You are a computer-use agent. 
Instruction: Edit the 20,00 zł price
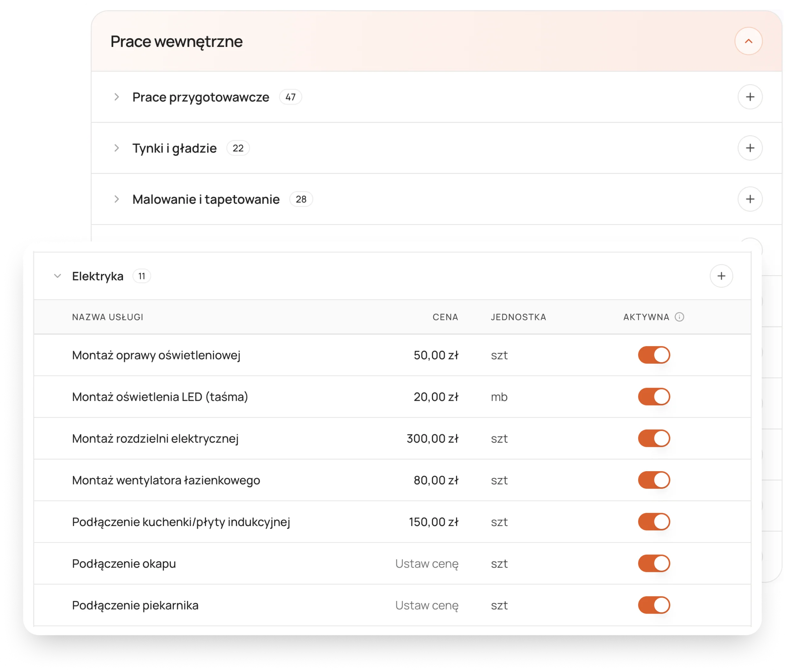[436, 397]
